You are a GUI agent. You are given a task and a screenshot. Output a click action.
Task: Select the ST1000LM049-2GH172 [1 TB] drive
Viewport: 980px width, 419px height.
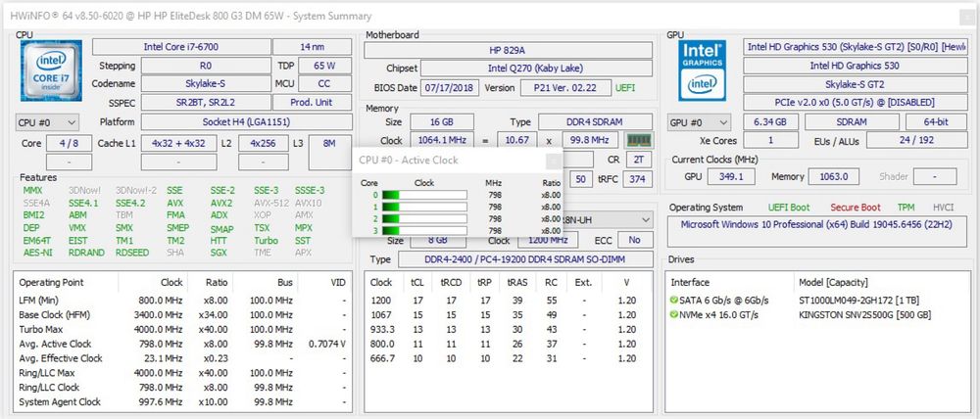click(x=858, y=301)
